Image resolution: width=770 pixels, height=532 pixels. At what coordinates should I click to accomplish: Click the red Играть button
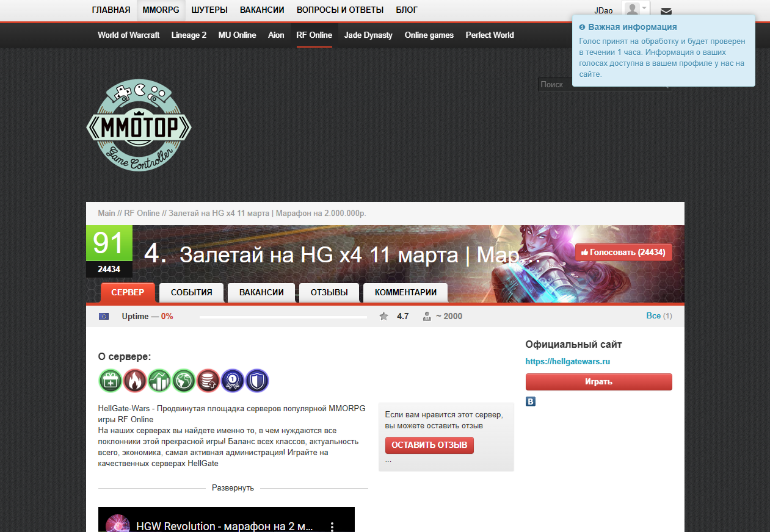click(598, 382)
